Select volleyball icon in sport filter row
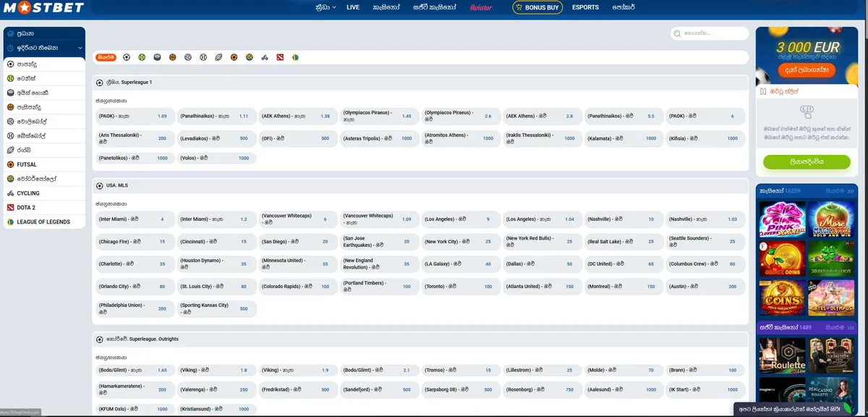 (x=188, y=57)
